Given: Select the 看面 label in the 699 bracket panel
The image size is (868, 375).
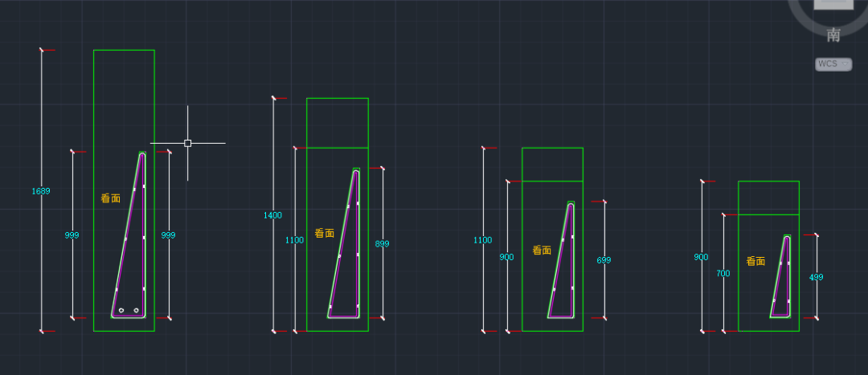Looking at the screenshot, I should pos(542,250).
